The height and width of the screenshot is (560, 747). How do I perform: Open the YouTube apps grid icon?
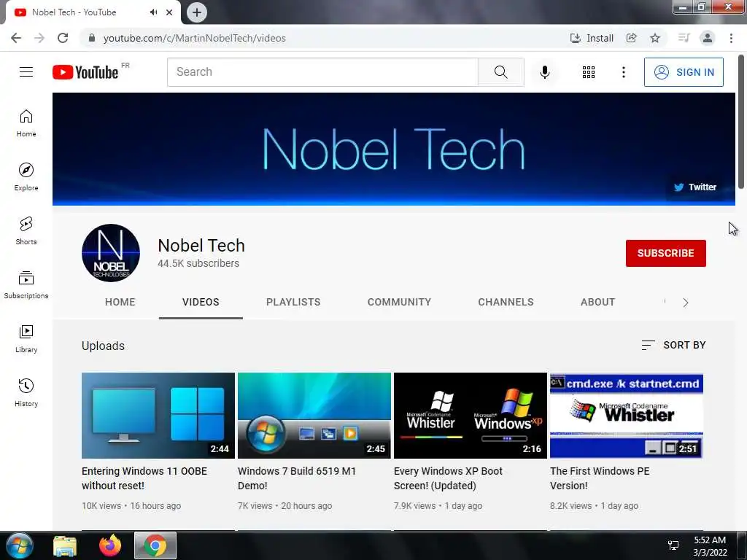click(x=589, y=72)
